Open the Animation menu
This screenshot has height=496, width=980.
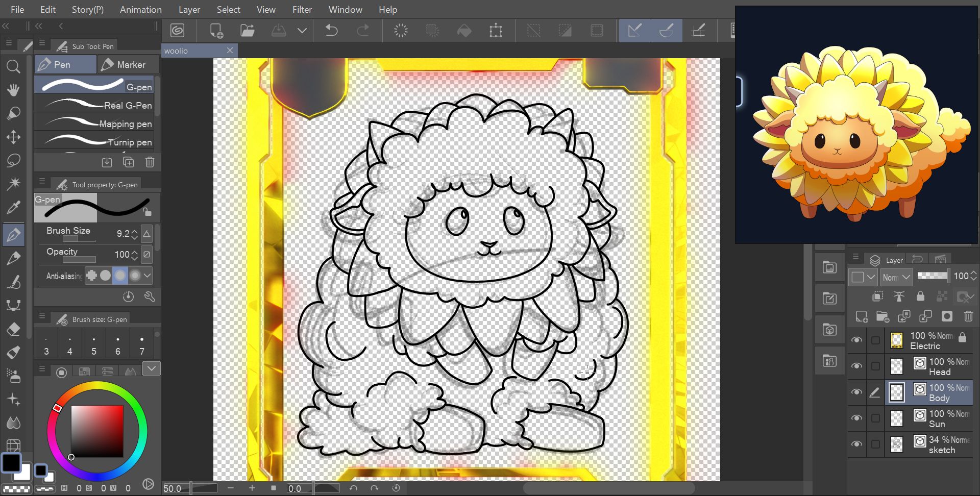coord(140,9)
